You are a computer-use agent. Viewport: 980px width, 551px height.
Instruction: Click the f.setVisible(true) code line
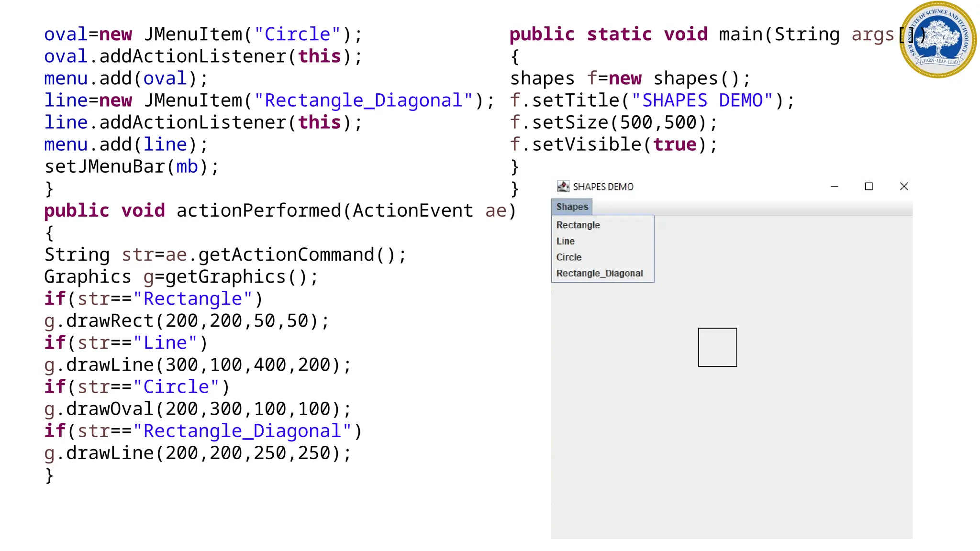[613, 145]
